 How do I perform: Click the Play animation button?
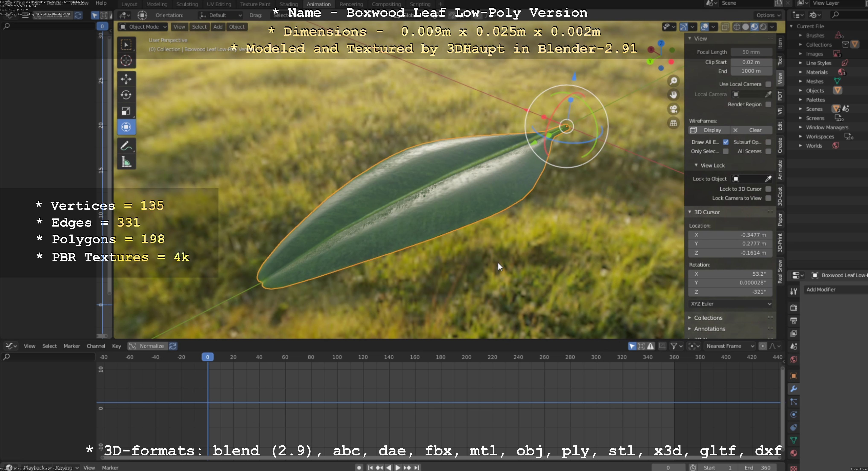[398, 467]
